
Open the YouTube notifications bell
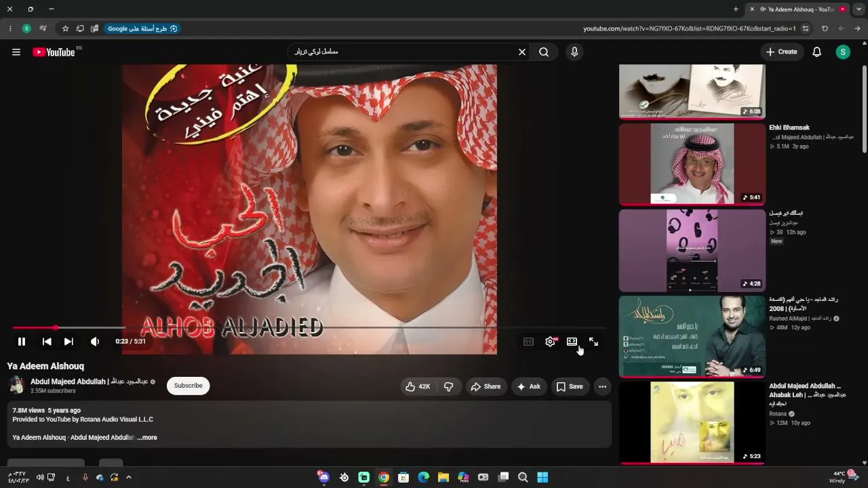[x=817, y=52]
